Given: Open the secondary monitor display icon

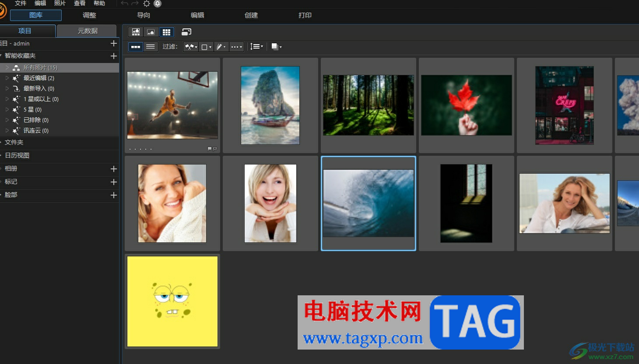Looking at the screenshot, I should click(x=186, y=32).
